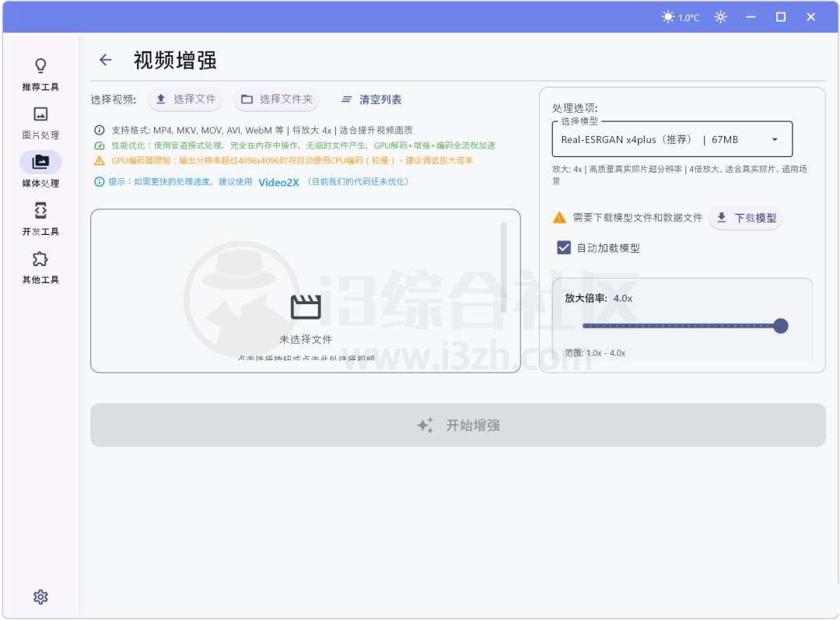The width and height of the screenshot is (840, 620).
Task: Click 清空列表 to clear list
Action: pos(371,99)
